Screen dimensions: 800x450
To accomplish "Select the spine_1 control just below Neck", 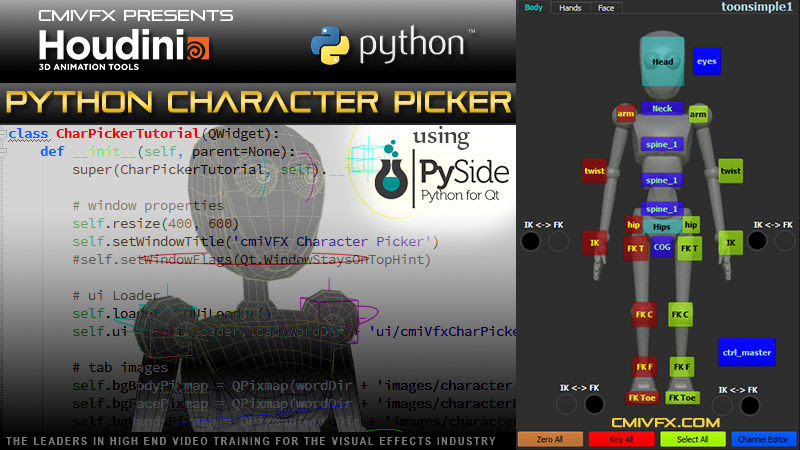I will (x=662, y=144).
